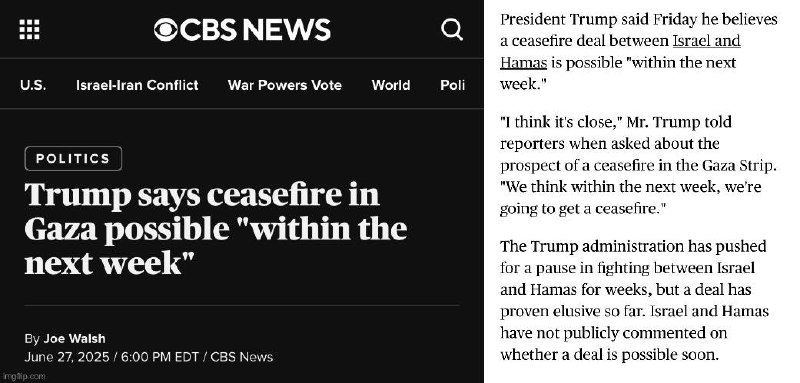Select the U.S. navigation tab
This screenshot has height=383, width=800.
coord(33,85)
